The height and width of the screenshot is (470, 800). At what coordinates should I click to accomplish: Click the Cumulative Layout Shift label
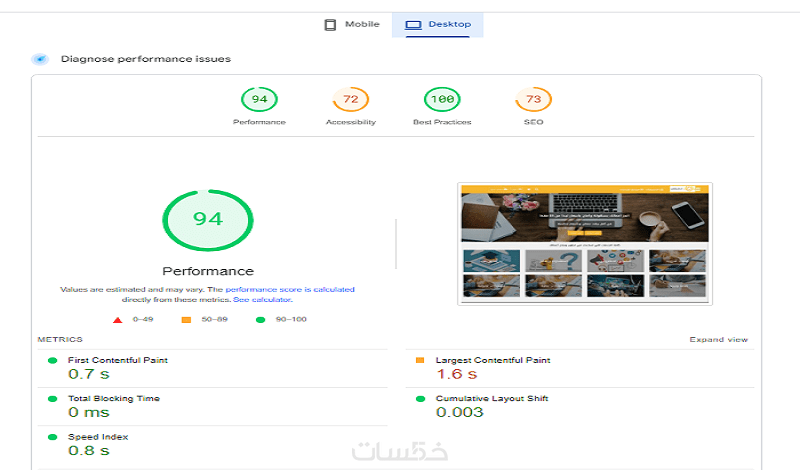[492, 399]
